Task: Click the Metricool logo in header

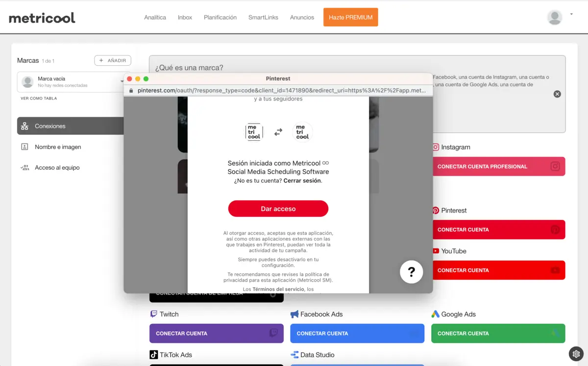Action: pos(42,18)
